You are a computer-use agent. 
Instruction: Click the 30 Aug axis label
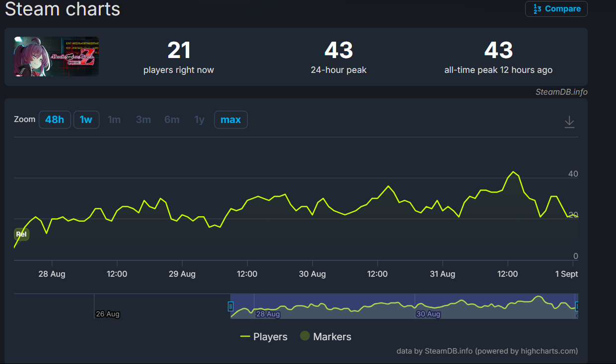(x=312, y=274)
